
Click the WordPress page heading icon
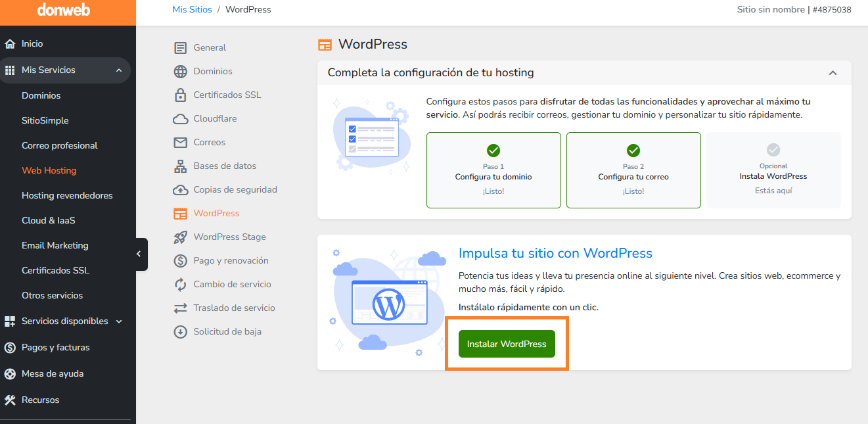325,45
